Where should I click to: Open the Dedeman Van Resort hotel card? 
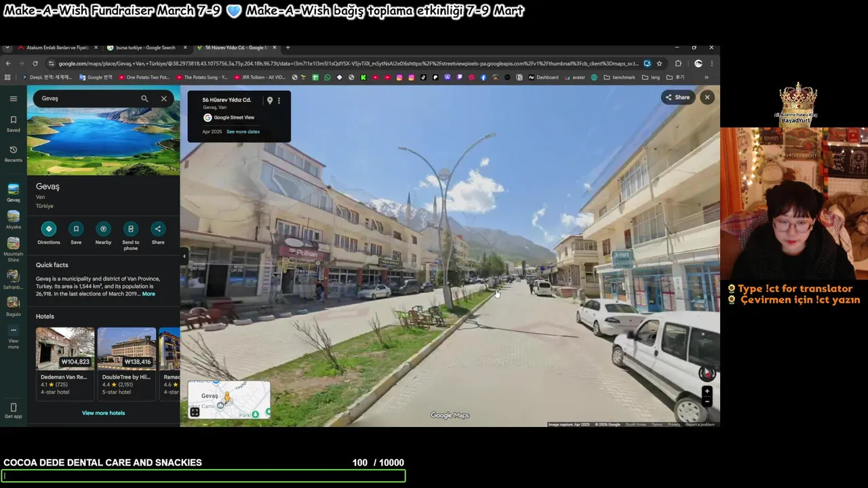click(x=64, y=363)
